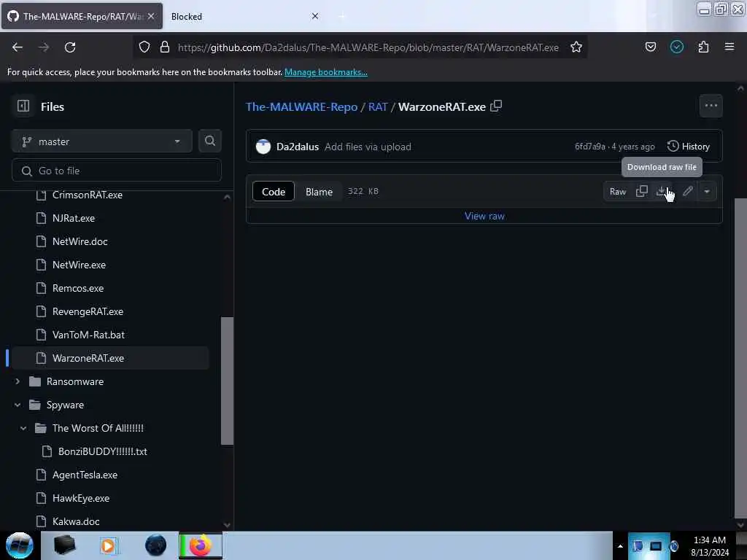The image size is (747, 560).
Task: Open the RAT breadcrumb folder link
Action: coord(378,106)
